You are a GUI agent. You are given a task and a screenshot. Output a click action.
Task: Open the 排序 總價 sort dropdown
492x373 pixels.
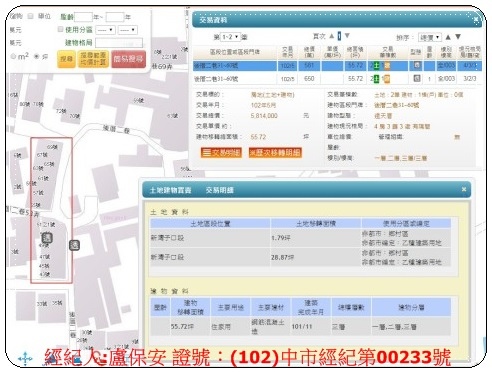[430, 37]
